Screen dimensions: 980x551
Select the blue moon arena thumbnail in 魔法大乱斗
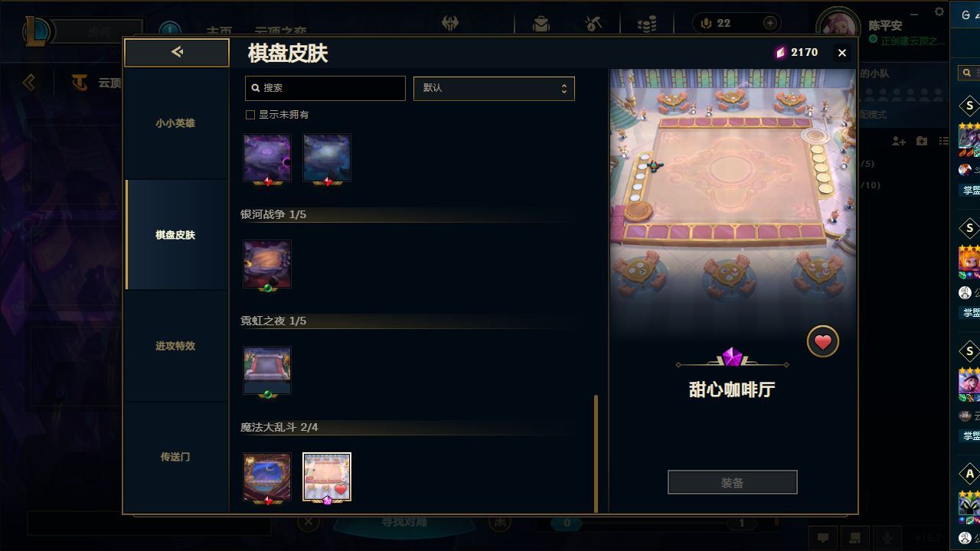point(267,477)
